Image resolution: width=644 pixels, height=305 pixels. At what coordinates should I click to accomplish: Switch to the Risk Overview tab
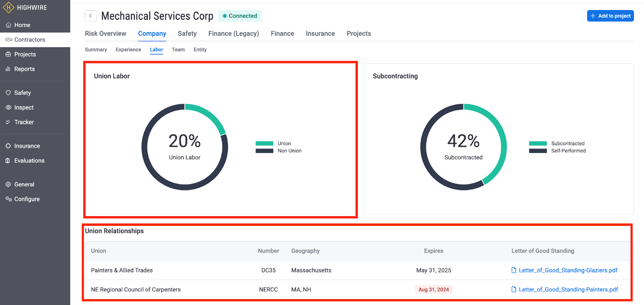105,34
